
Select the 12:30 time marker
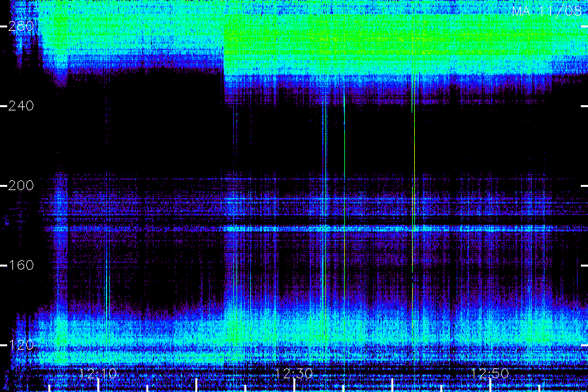293,374
